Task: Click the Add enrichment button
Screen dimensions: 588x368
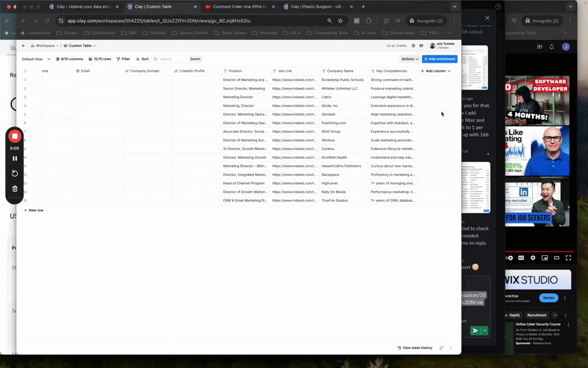Action: click(x=439, y=59)
